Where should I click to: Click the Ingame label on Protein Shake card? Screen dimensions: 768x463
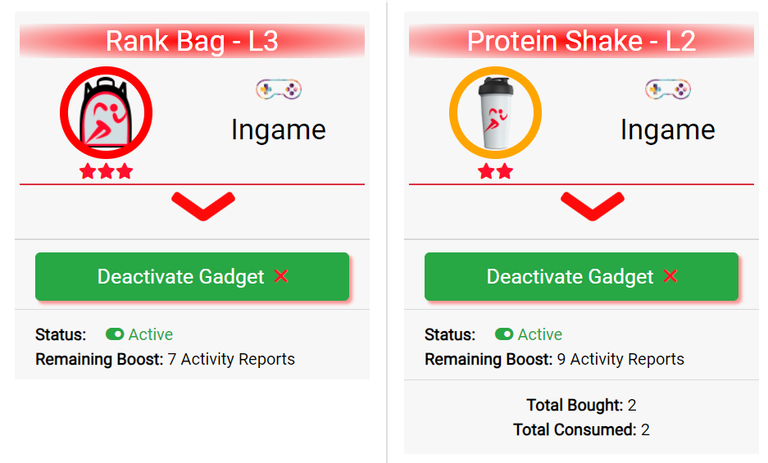pos(668,130)
